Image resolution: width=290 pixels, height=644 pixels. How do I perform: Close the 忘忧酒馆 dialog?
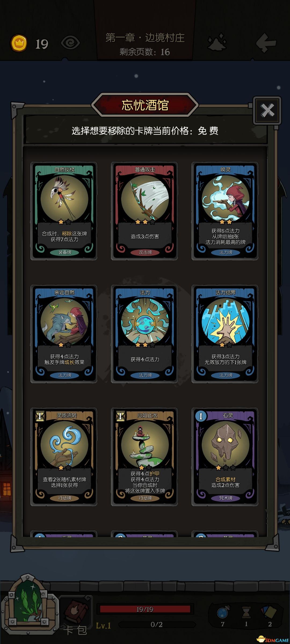pyautogui.click(x=267, y=110)
